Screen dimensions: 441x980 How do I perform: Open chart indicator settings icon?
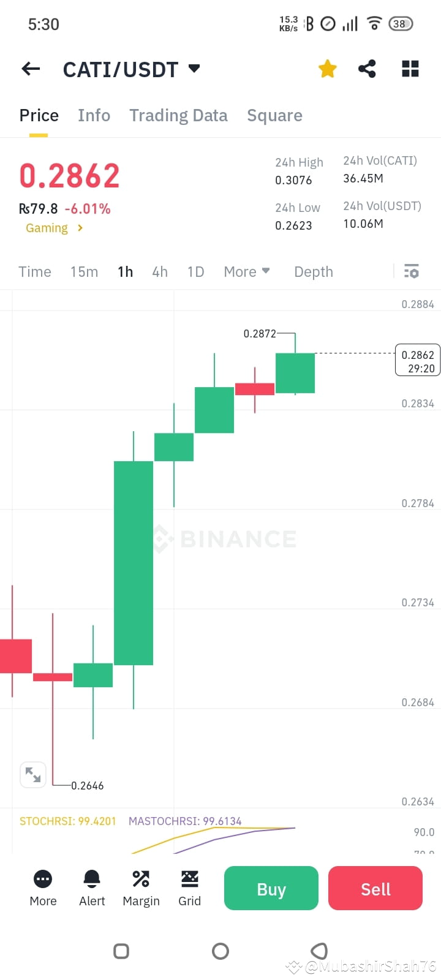coord(411,271)
